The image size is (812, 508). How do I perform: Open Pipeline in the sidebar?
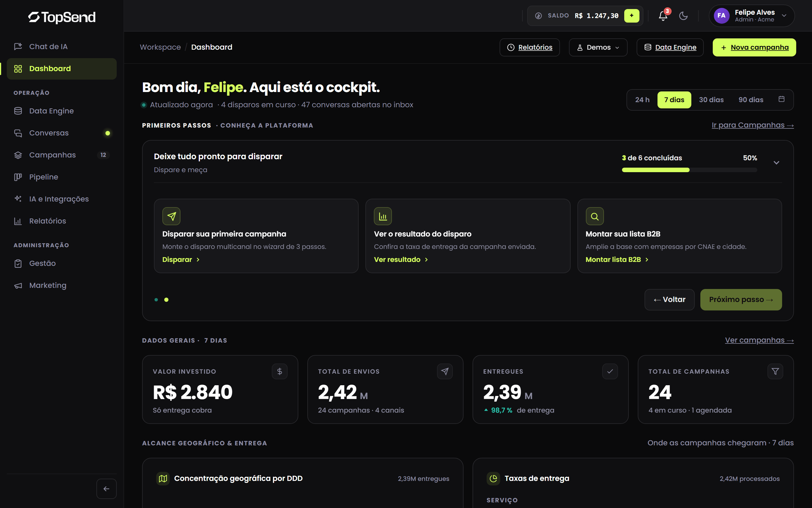tap(62, 177)
